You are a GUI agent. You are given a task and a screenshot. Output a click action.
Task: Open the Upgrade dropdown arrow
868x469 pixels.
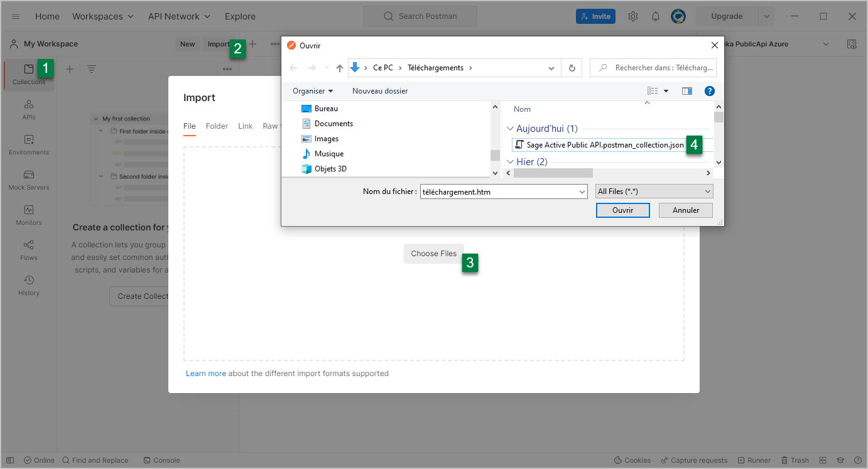766,16
